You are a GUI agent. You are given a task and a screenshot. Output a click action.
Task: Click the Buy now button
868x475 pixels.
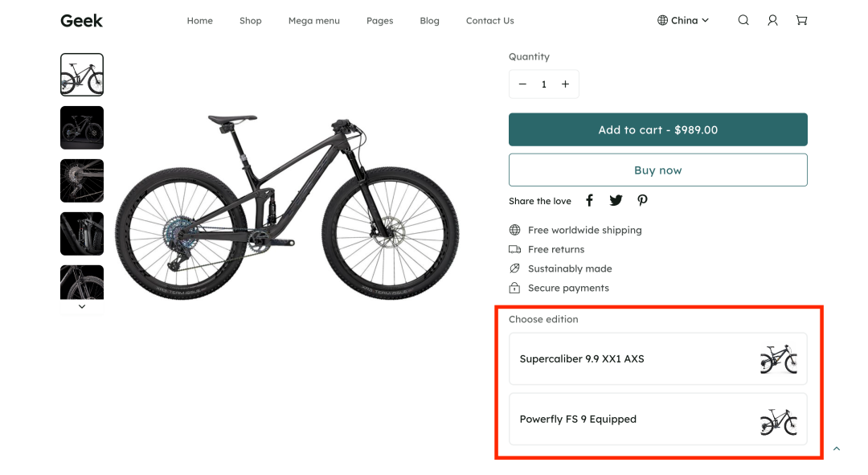coord(657,170)
